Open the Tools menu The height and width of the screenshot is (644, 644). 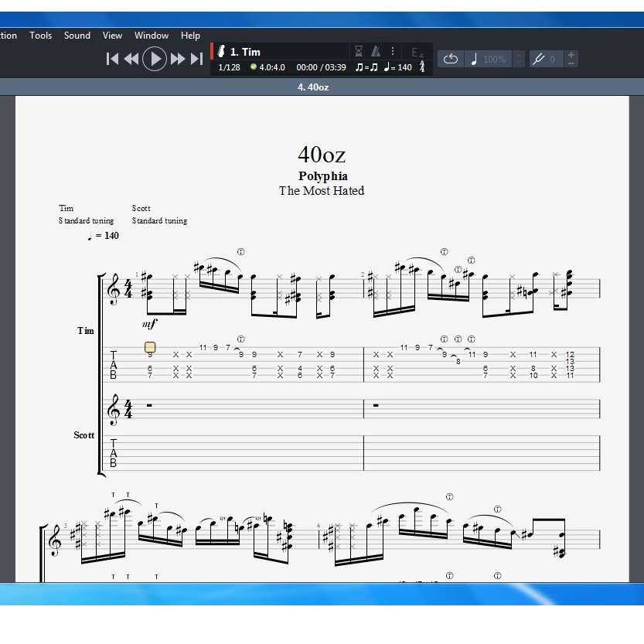tap(41, 36)
